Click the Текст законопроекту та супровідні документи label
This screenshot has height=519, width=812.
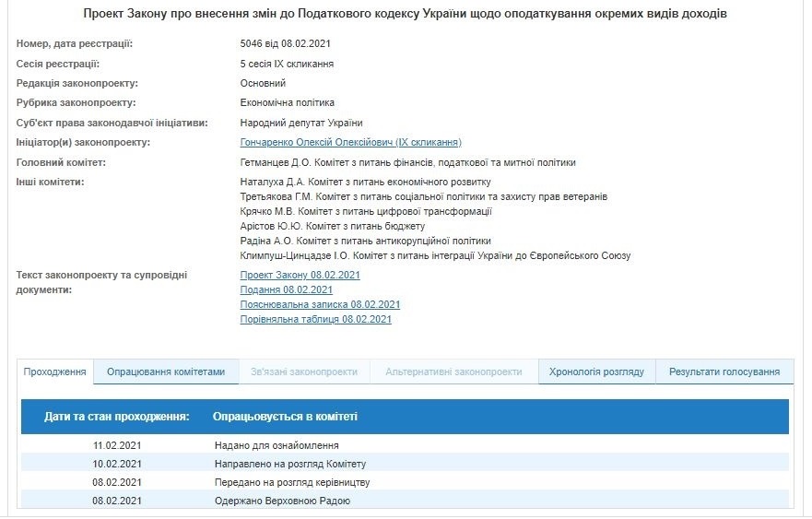coord(101,282)
